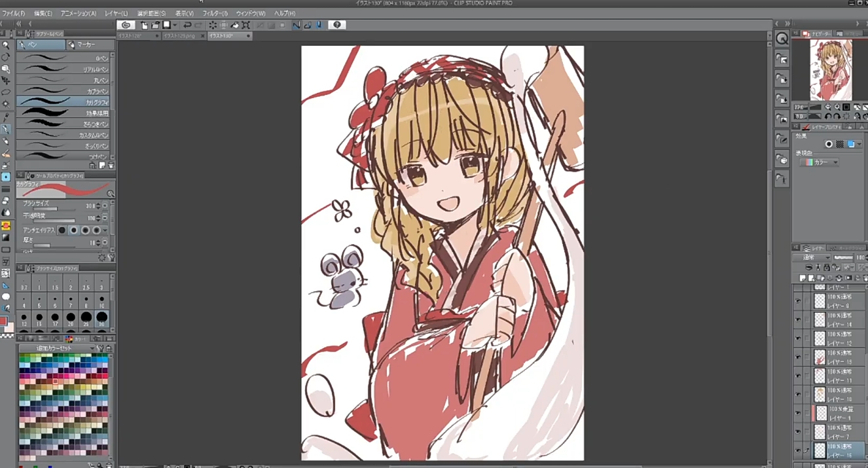Expand the anti-aliasing options arrow
Screen dimensions: 868x468
(106, 230)
